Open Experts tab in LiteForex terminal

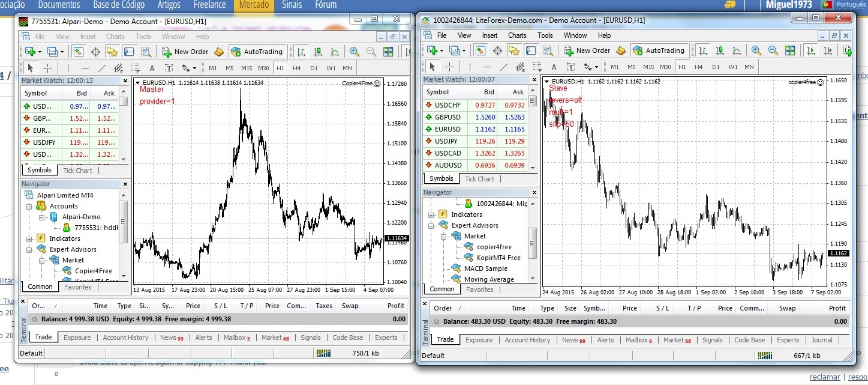pos(788,340)
